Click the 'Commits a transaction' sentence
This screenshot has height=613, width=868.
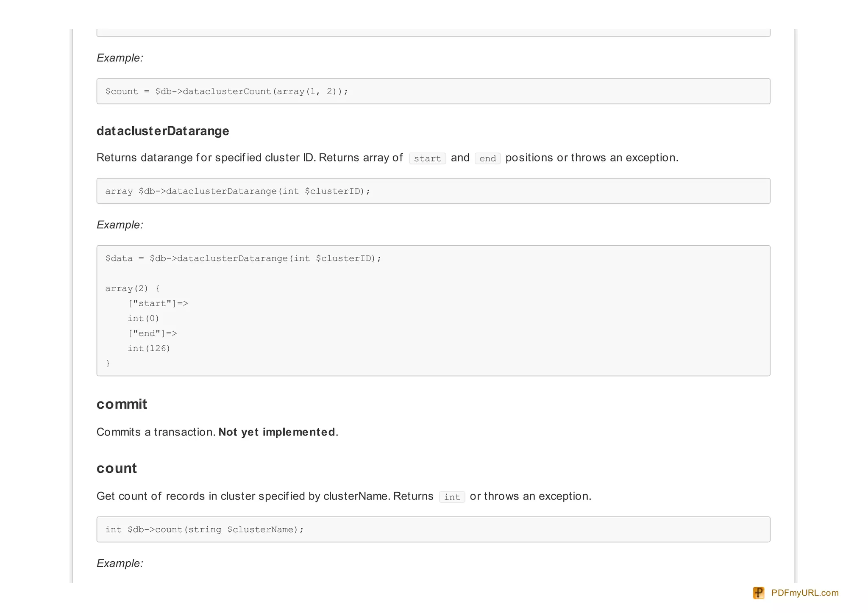(156, 432)
